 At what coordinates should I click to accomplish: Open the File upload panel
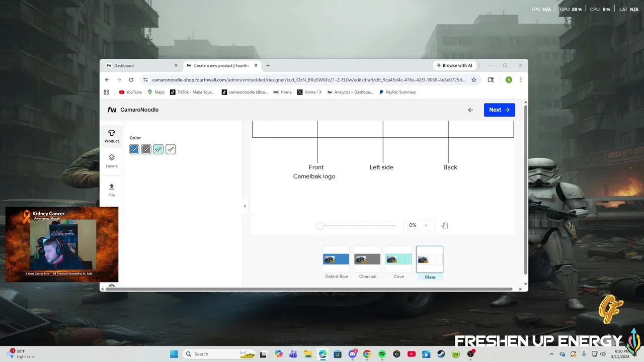coord(112,190)
